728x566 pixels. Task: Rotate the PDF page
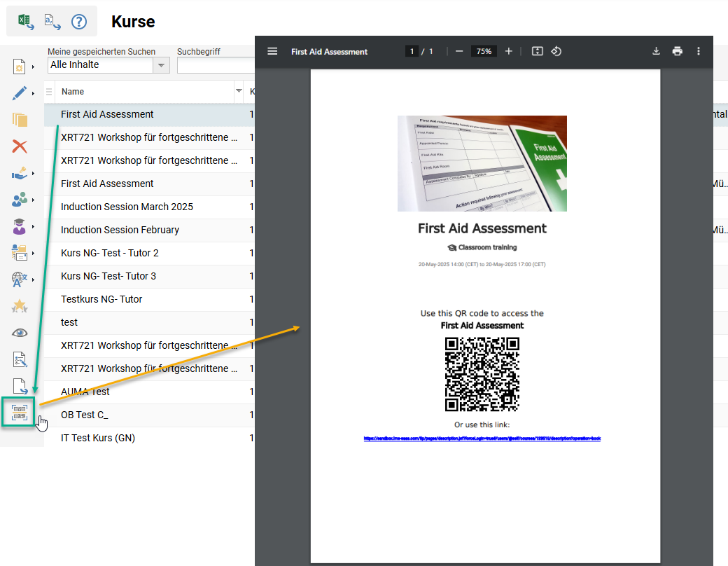pos(556,51)
